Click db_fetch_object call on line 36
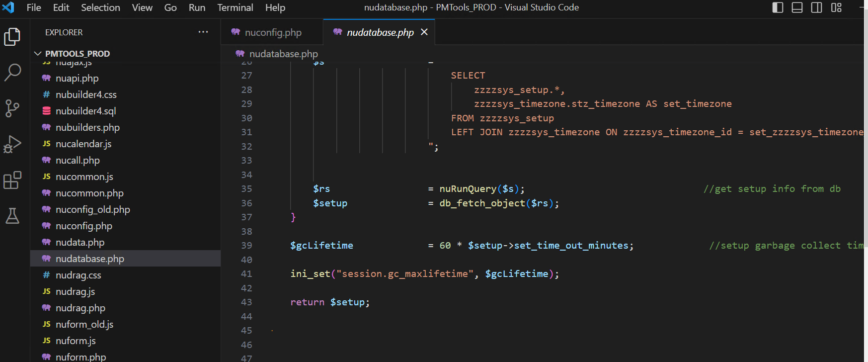 482,203
